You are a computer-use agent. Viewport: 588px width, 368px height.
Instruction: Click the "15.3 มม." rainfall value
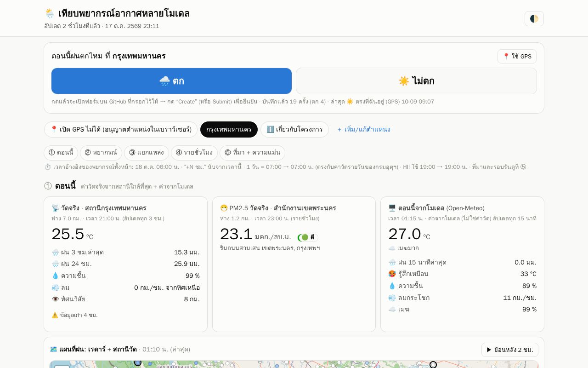(187, 252)
